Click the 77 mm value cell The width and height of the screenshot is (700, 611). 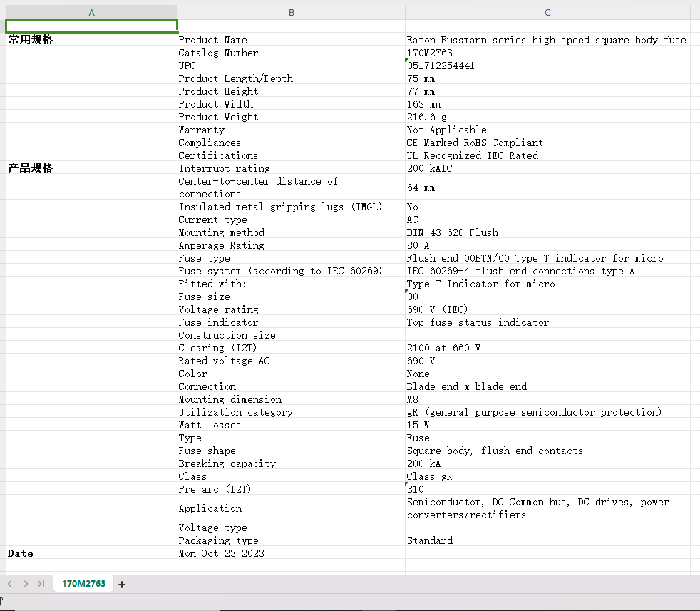click(x=547, y=91)
